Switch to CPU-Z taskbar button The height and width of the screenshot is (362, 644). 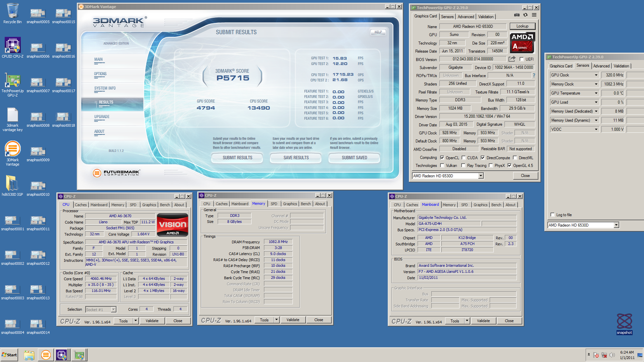coord(62,355)
